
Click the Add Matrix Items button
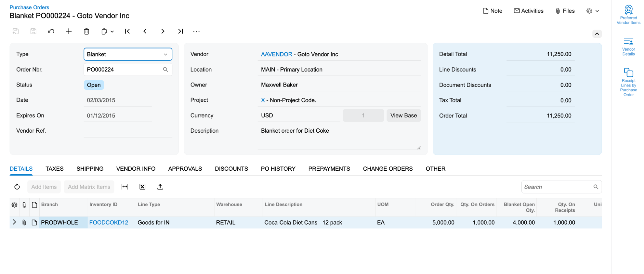click(89, 187)
